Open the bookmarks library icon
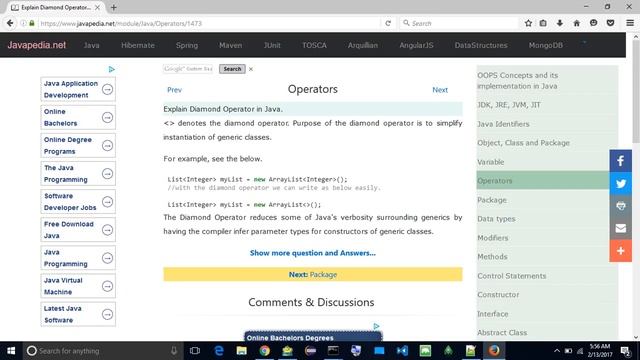This screenshot has height=360, width=640. pos(543,23)
